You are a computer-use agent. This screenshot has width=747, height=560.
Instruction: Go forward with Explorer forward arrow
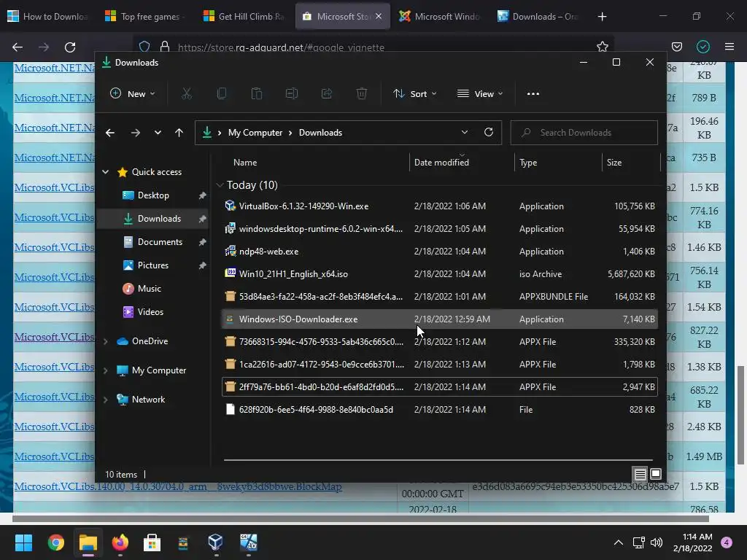coord(136,133)
